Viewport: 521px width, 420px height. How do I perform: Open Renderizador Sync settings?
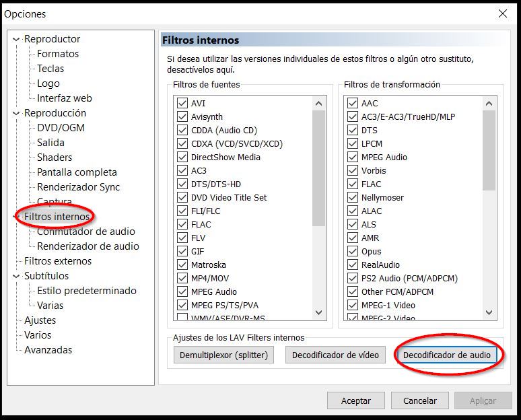pyautogui.click(x=78, y=187)
